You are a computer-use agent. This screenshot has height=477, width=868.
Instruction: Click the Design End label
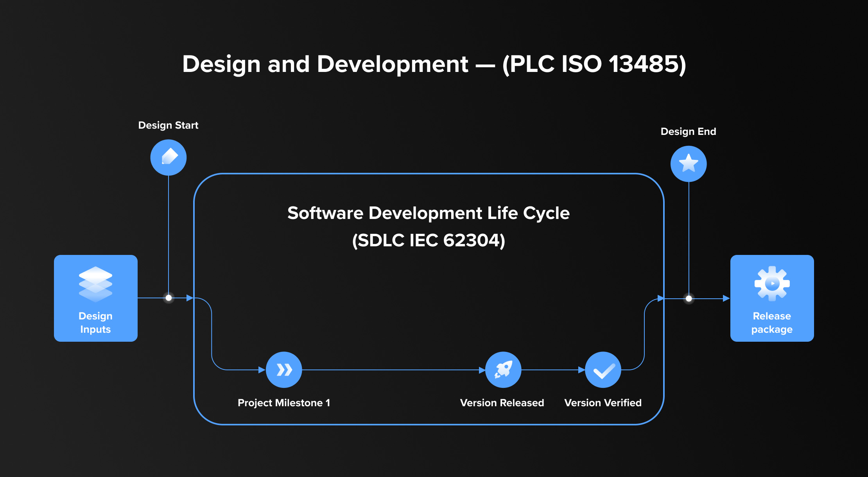point(688,132)
